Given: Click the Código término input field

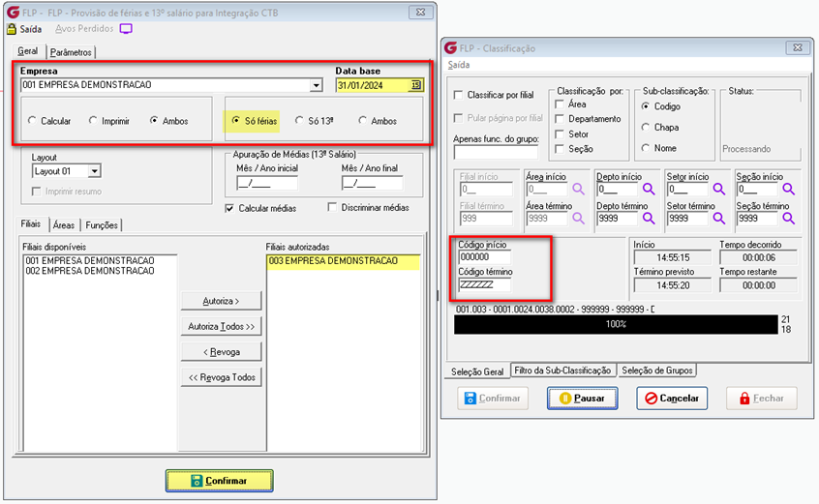Looking at the screenshot, I should click(x=485, y=284).
